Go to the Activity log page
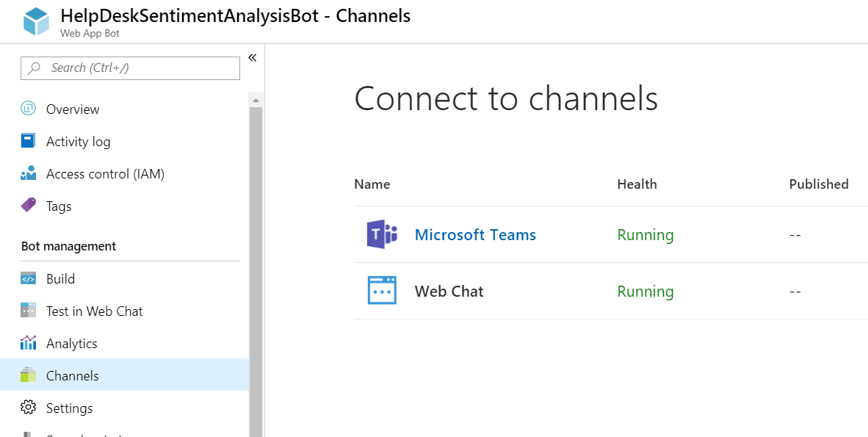Screen dimensions: 868x437 [78, 141]
